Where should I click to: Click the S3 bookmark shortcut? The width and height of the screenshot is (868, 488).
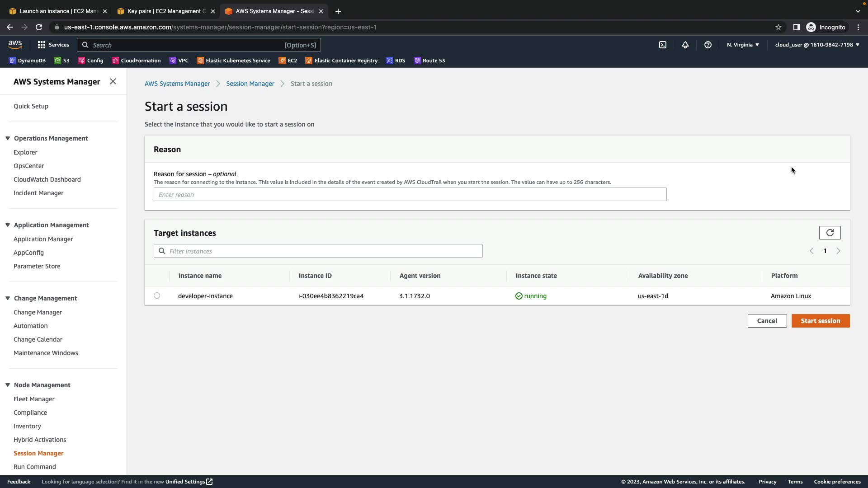pos(62,61)
